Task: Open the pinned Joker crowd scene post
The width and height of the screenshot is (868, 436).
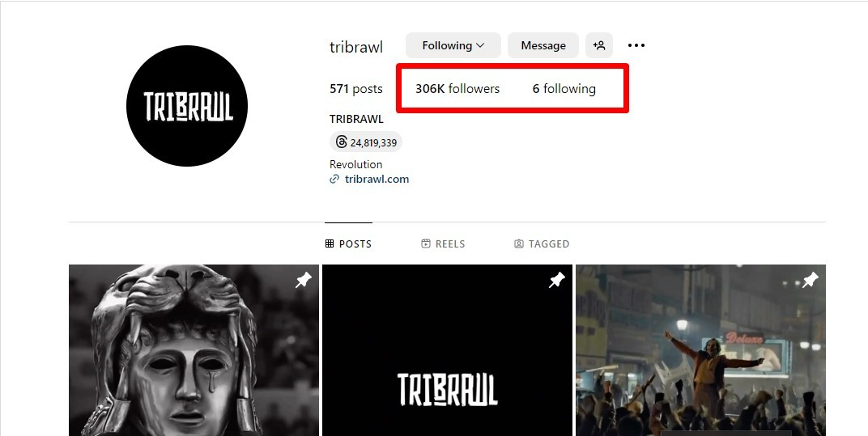Action: 701,350
